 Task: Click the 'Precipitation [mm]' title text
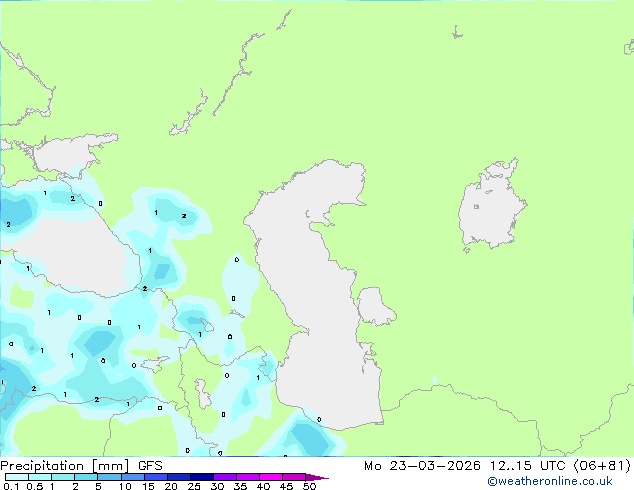click(65, 466)
